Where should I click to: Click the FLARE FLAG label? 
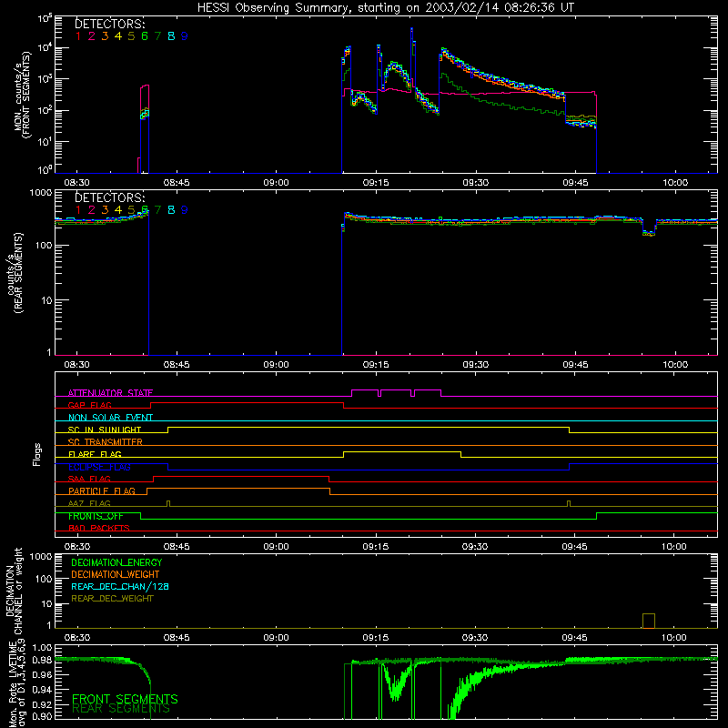click(95, 454)
